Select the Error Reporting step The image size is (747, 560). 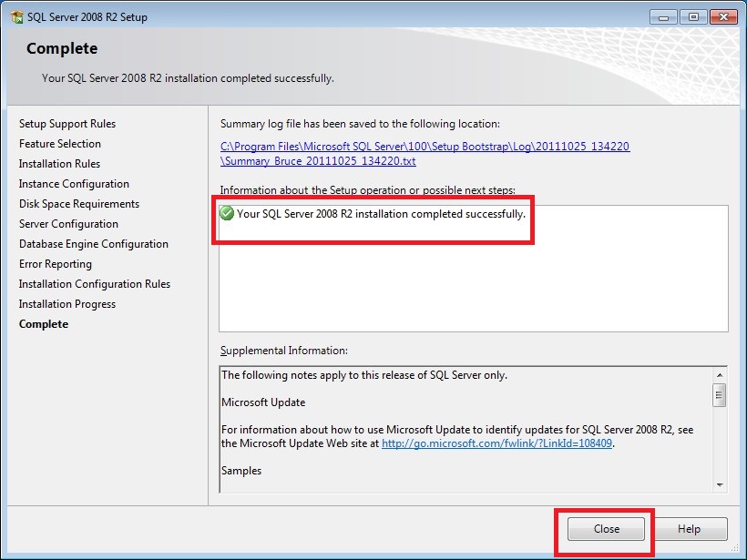pos(56,264)
